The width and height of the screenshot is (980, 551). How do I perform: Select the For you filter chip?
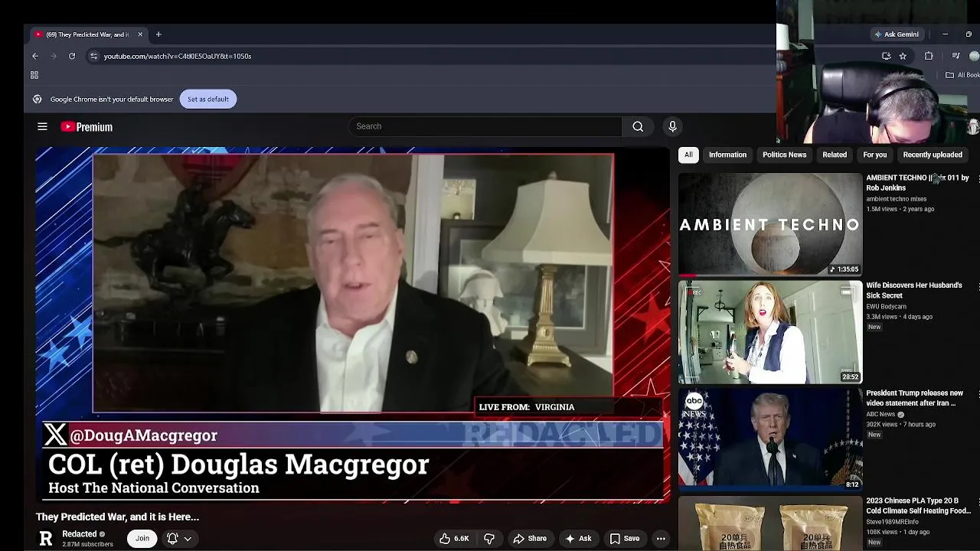[x=874, y=155]
